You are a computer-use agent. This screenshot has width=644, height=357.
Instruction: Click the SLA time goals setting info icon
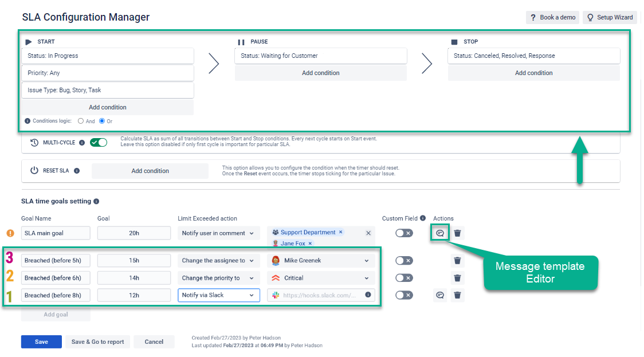coord(96,201)
